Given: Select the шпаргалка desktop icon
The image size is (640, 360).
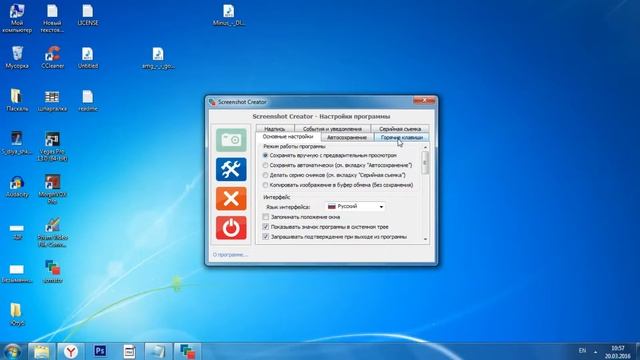Looking at the screenshot, I should click(52, 100).
